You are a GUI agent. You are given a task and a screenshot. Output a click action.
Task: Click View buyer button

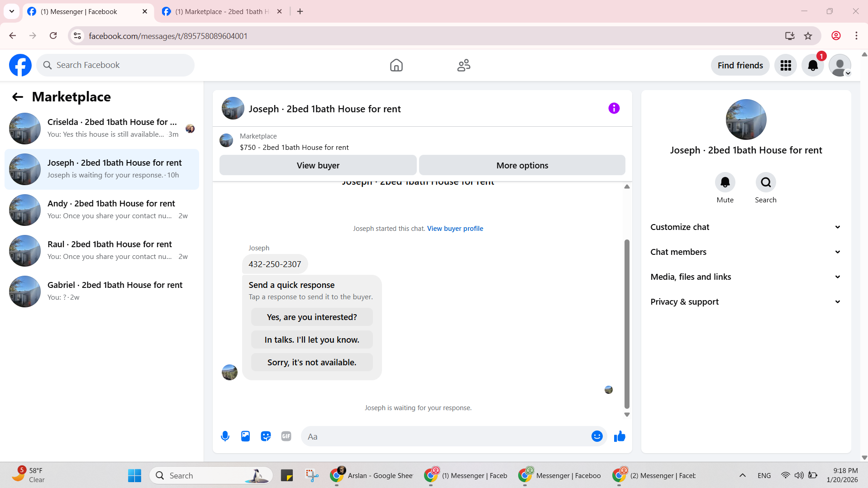318,165
